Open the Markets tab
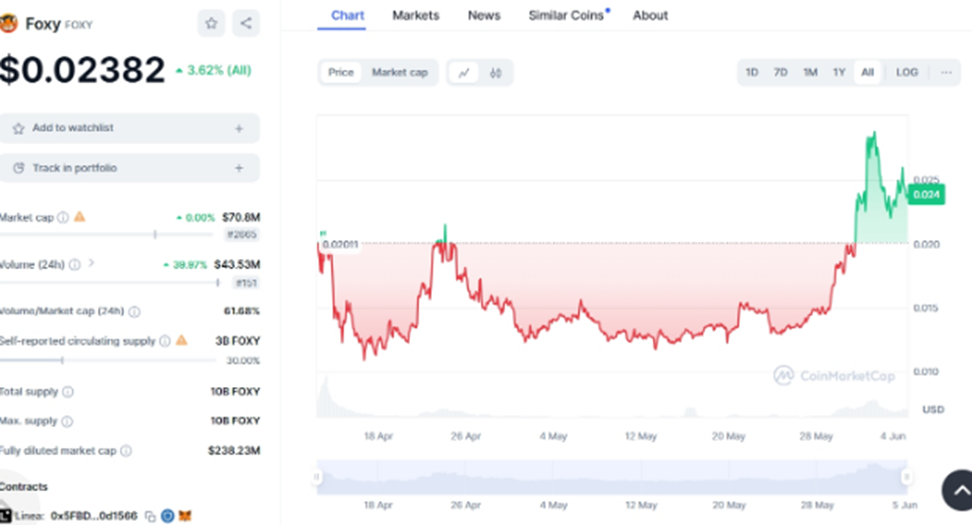This screenshot has width=972, height=525. coord(415,15)
